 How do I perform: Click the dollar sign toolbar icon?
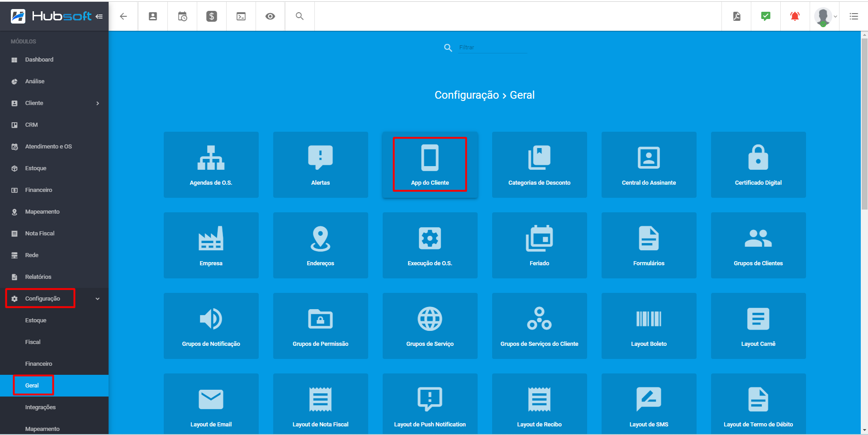click(x=212, y=16)
